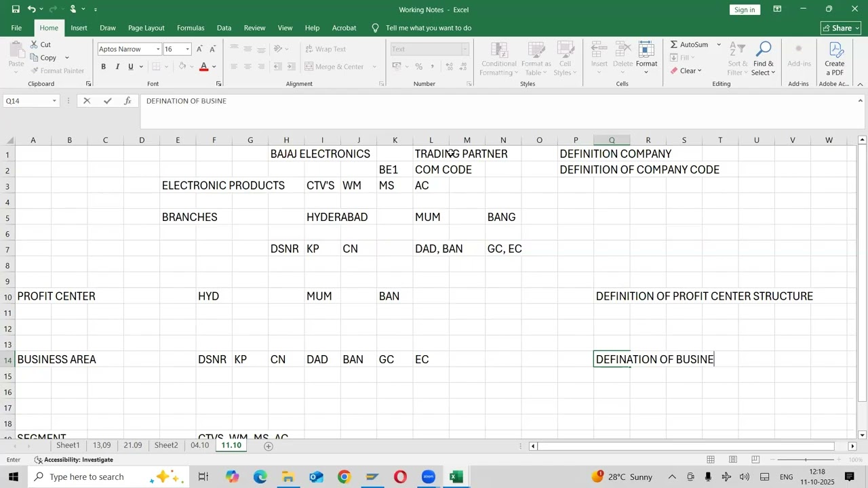868x488 pixels.
Task: Expand the font name dropdown
Action: pos(158,49)
